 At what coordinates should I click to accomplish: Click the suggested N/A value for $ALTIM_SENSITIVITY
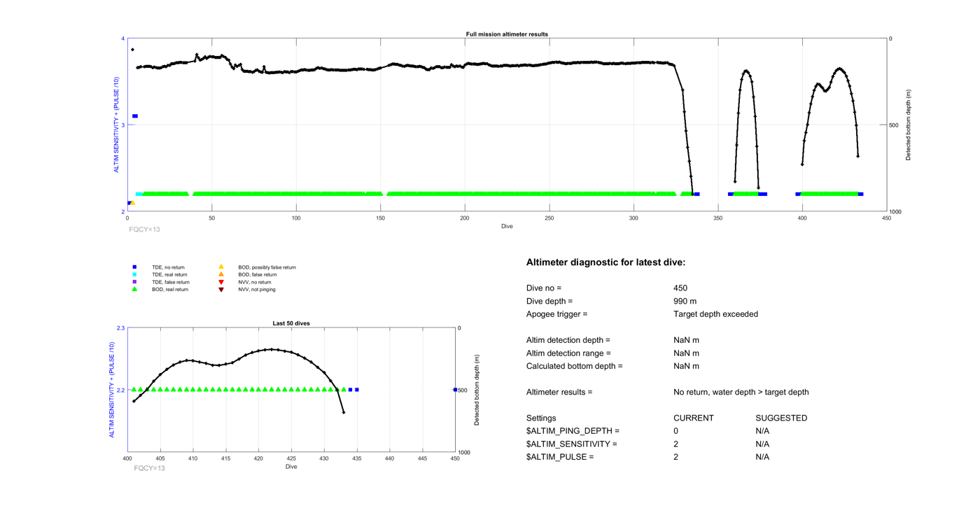(x=762, y=444)
